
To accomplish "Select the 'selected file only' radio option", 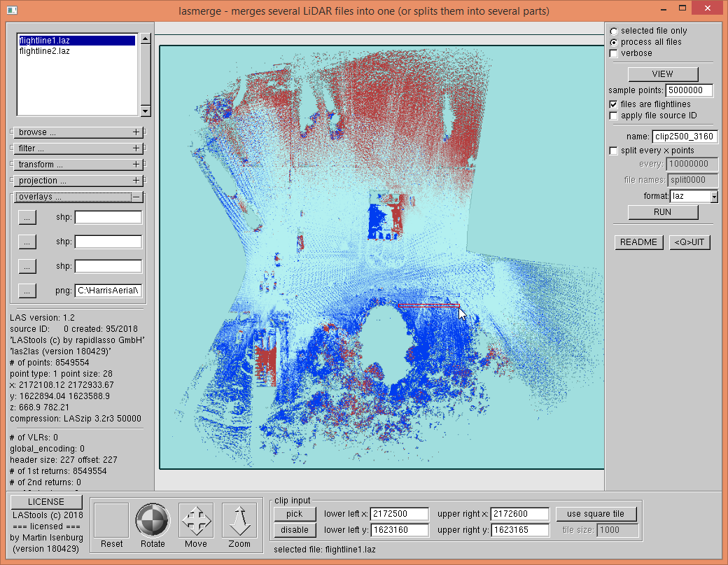I will point(614,31).
